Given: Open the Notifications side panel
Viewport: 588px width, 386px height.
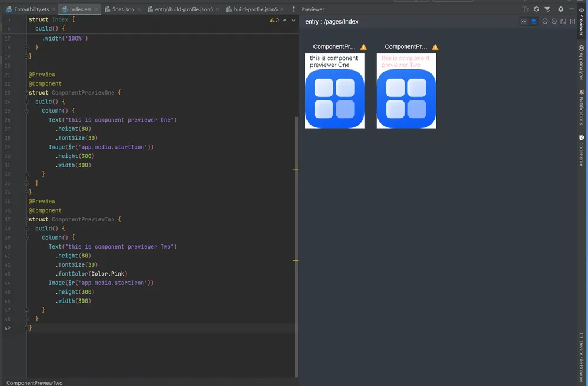Looking at the screenshot, I should (x=582, y=107).
